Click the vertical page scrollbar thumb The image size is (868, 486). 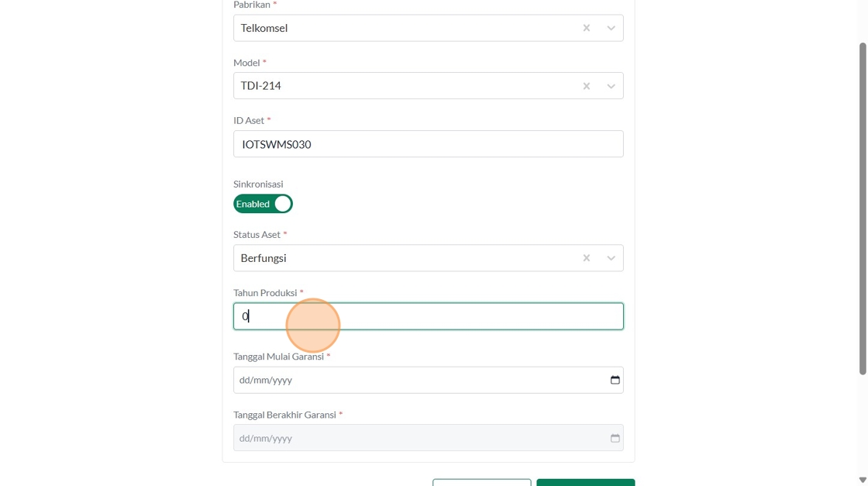click(x=863, y=209)
